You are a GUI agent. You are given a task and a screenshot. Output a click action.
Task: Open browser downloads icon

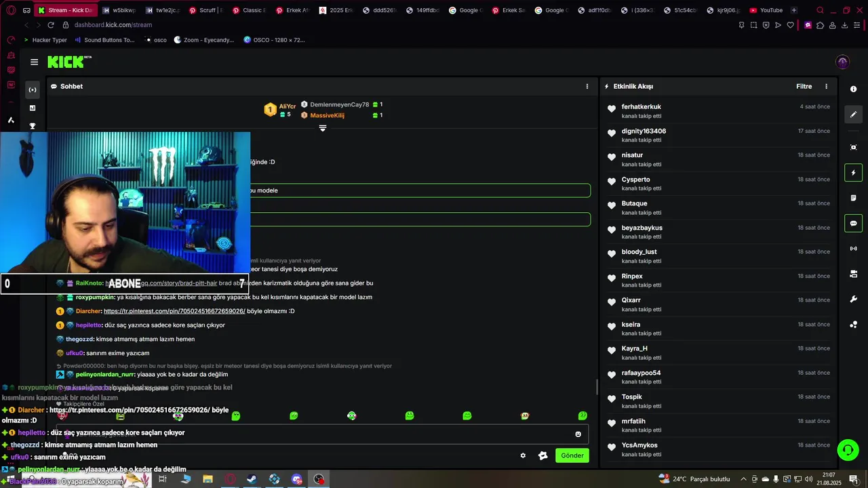(845, 25)
